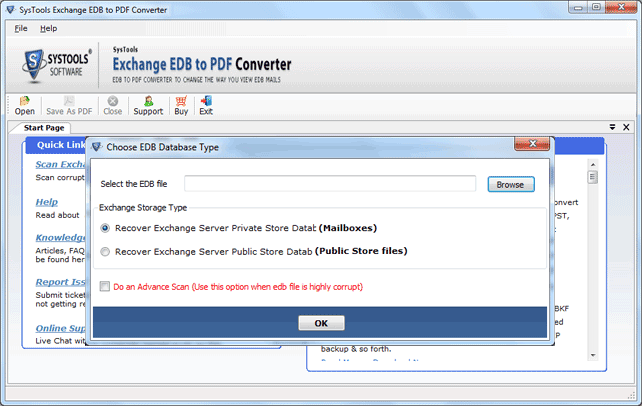Click the Browse button
The width and height of the screenshot is (642, 406).
(511, 184)
